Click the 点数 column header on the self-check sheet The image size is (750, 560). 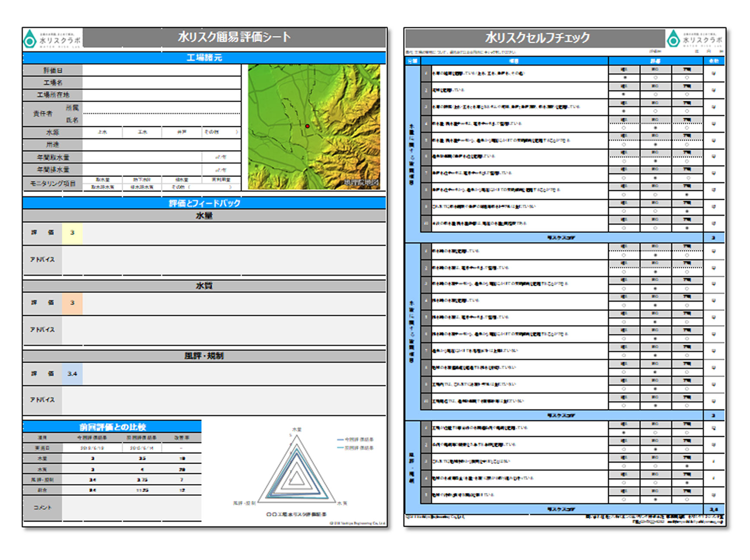[714, 61]
